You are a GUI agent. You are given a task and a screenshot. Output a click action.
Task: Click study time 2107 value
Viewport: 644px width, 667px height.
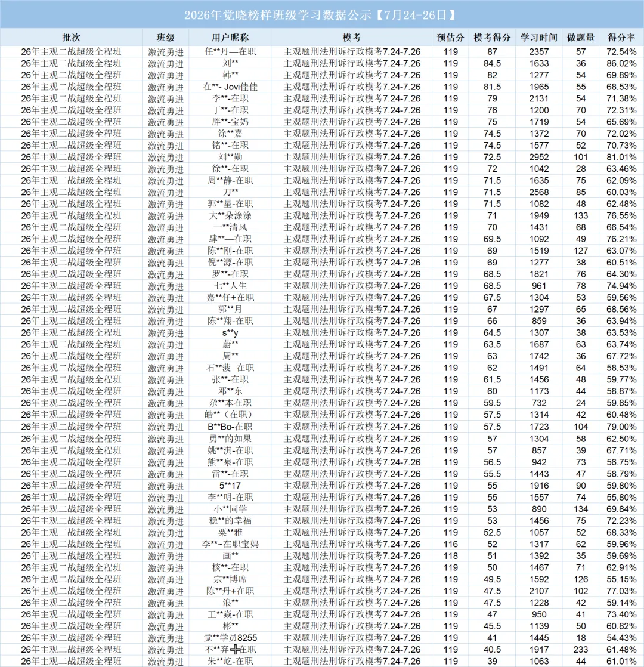click(539, 591)
